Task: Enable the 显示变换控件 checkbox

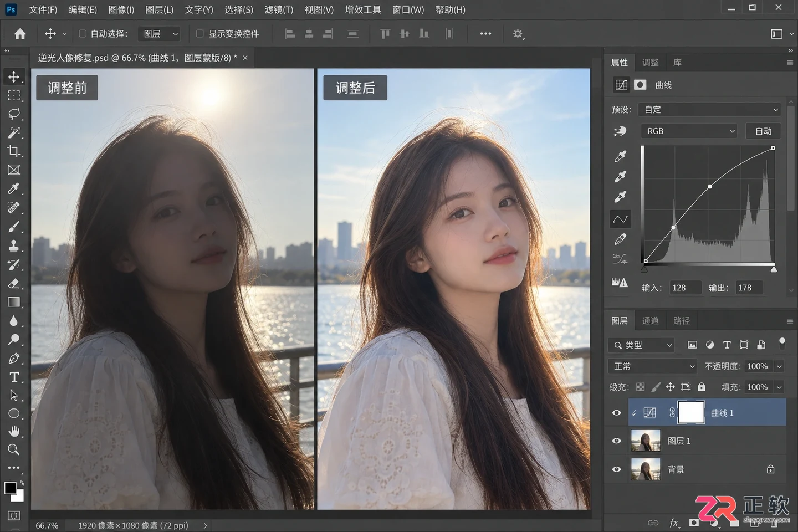Action: pos(200,34)
